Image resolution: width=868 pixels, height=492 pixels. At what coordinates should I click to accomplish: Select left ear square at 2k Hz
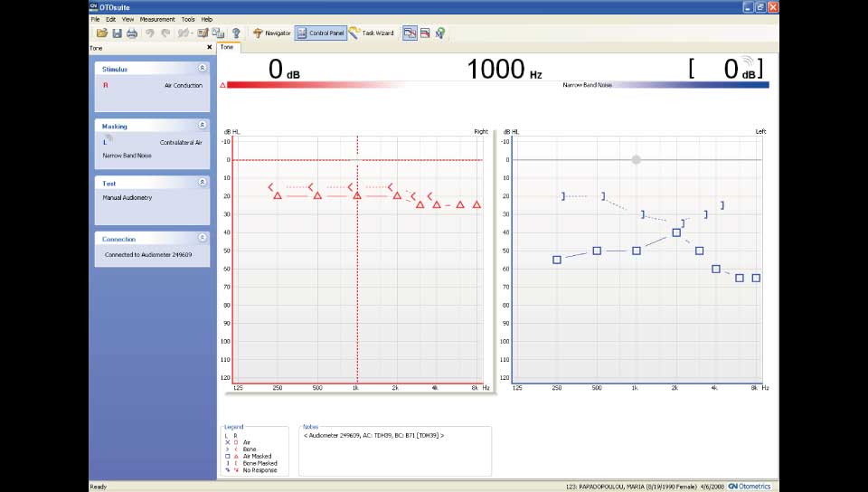point(676,232)
